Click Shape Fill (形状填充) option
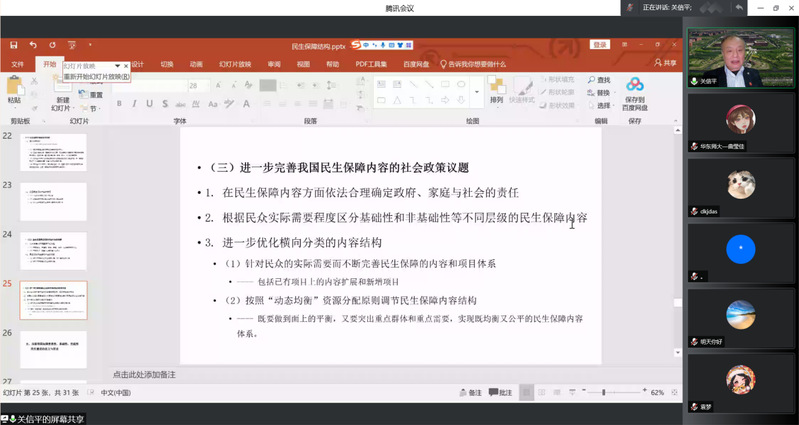The height and width of the screenshot is (425, 799). click(x=557, y=79)
